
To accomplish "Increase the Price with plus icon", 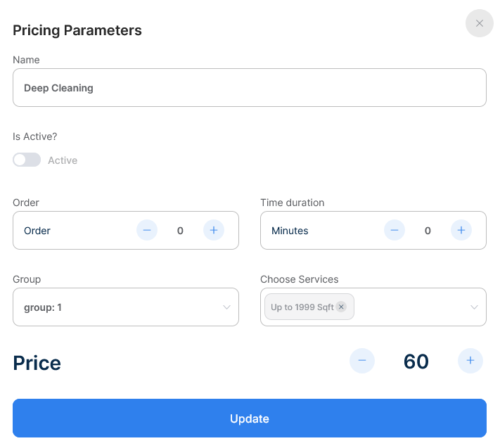I will pyautogui.click(x=470, y=361).
